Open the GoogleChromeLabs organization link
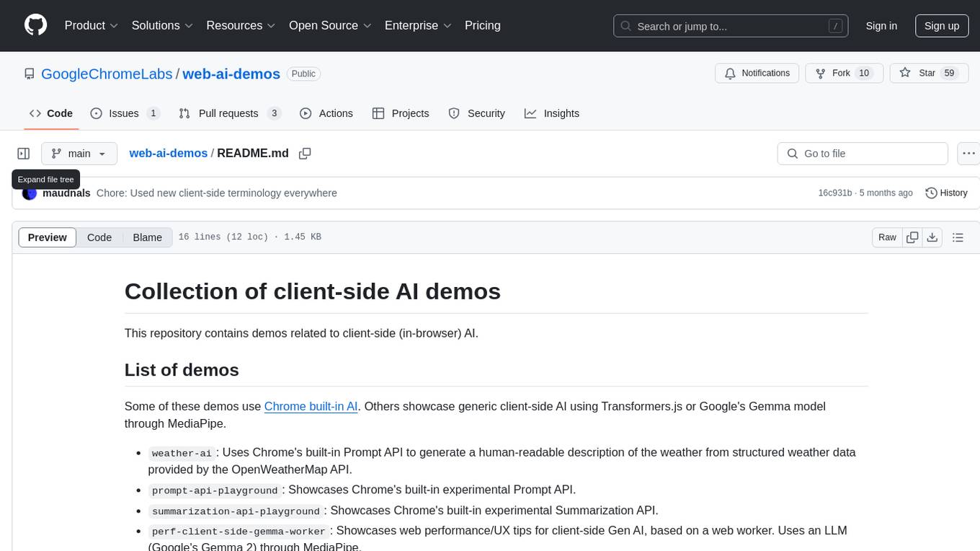The height and width of the screenshot is (551, 980). point(107,74)
